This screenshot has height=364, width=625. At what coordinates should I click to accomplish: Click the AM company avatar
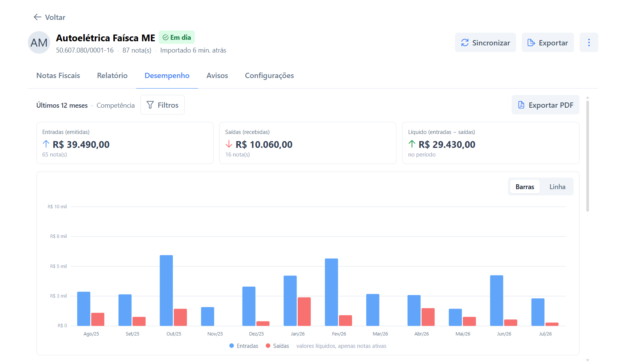click(x=39, y=42)
